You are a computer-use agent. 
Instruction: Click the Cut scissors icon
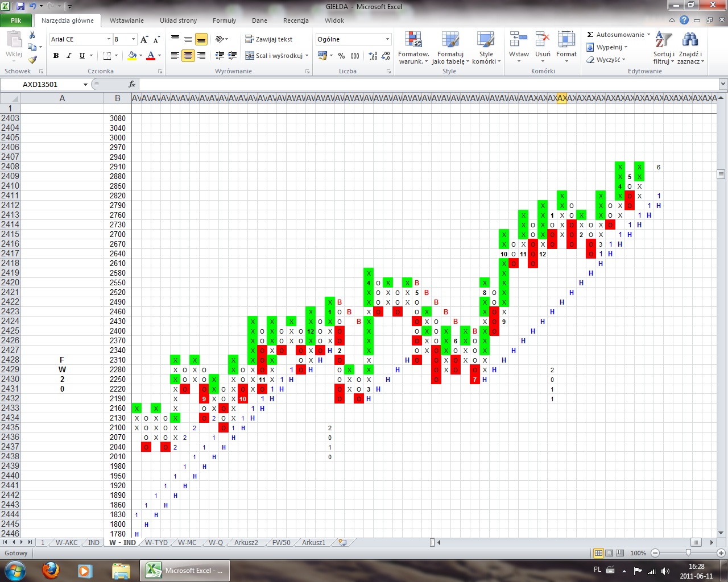32,35
